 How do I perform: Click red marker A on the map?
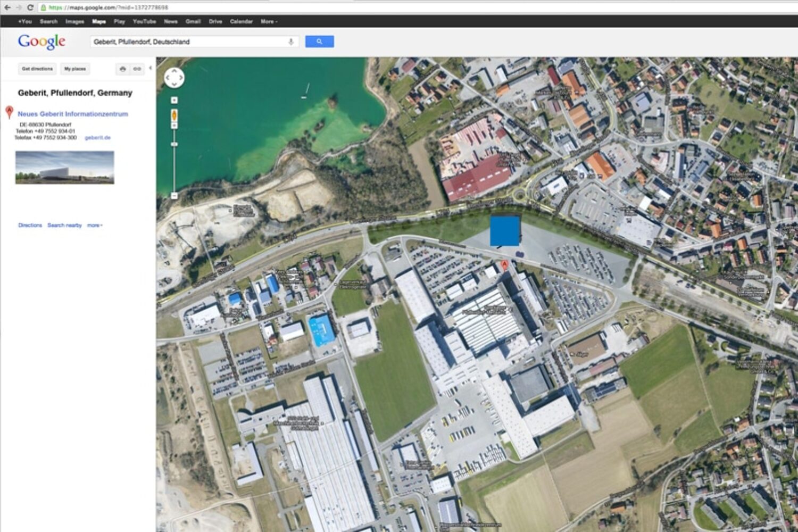coord(504,265)
